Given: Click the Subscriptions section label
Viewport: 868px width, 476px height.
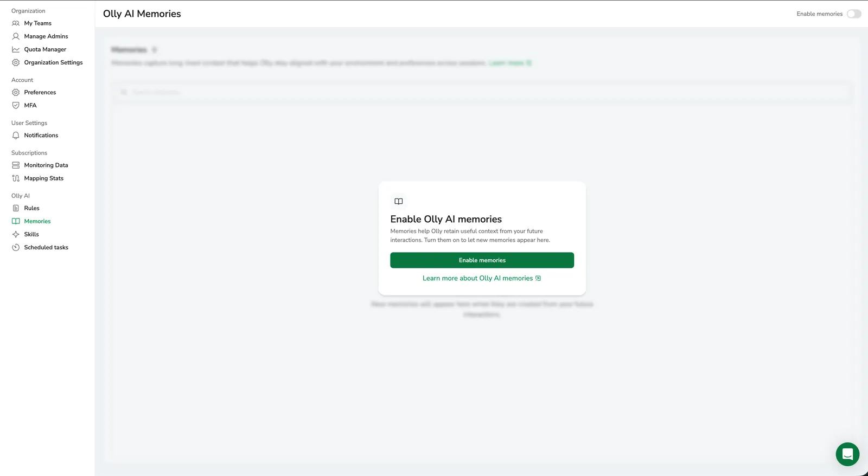Looking at the screenshot, I should tap(29, 153).
